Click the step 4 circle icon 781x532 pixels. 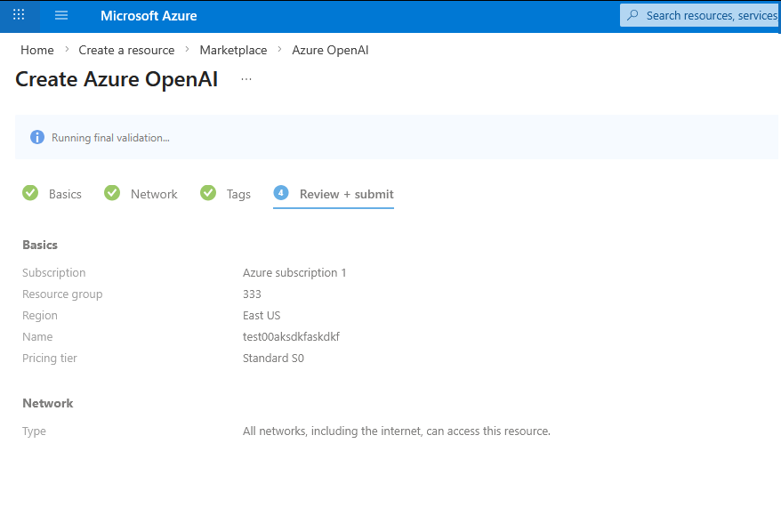pos(281,193)
